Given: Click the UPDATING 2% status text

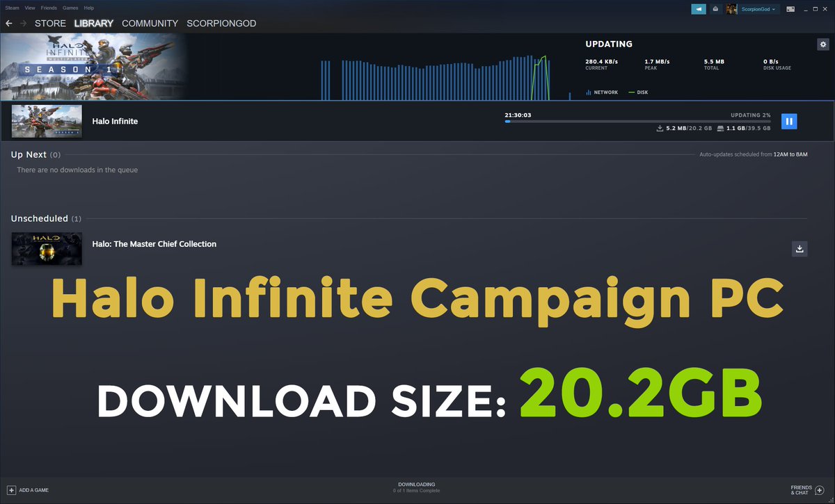Looking at the screenshot, I should 750,115.
